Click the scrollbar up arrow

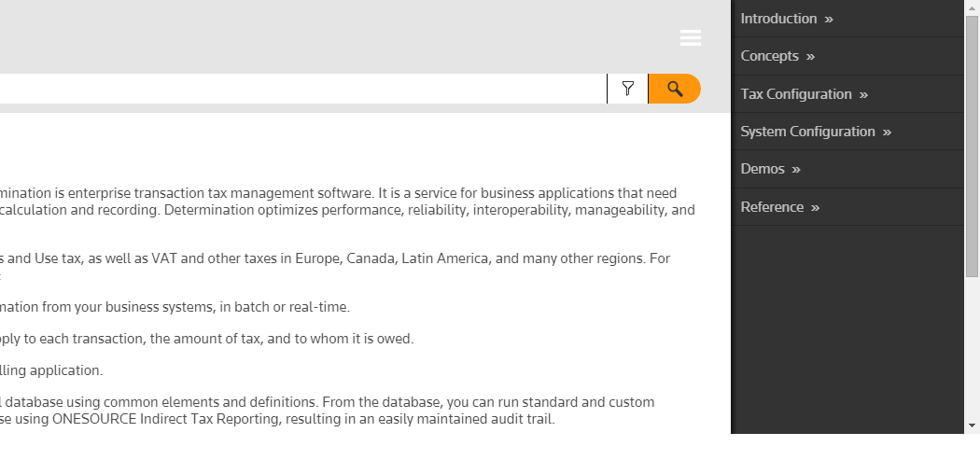click(x=972, y=7)
